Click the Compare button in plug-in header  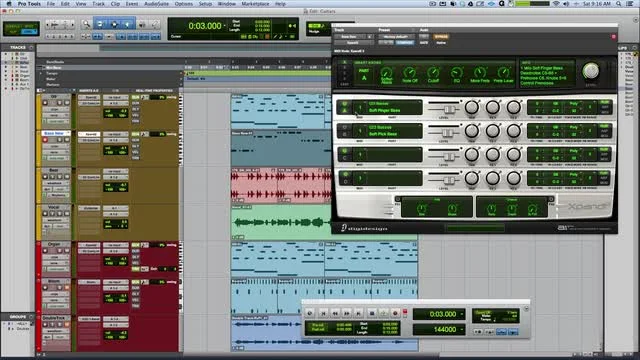click(404, 42)
